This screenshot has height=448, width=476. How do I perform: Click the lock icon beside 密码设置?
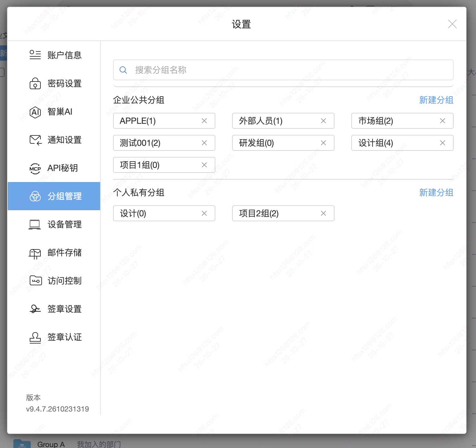[35, 83]
